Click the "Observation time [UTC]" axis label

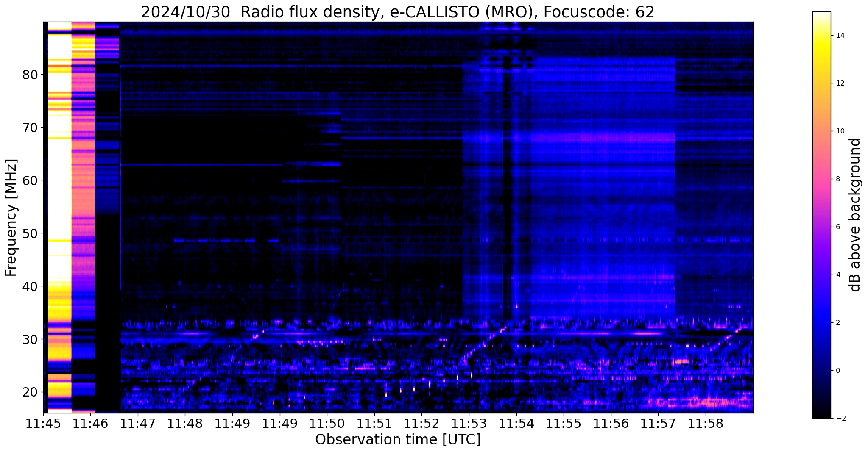pos(398,440)
